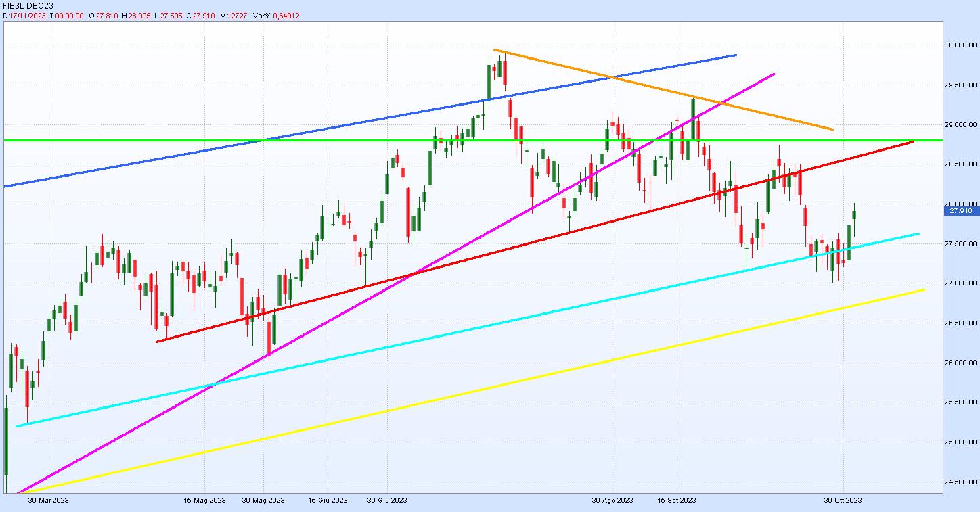Click the 29.500,00 price axis label
The width and height of the screenshot is (980, 512).
(x=962, y=85)
